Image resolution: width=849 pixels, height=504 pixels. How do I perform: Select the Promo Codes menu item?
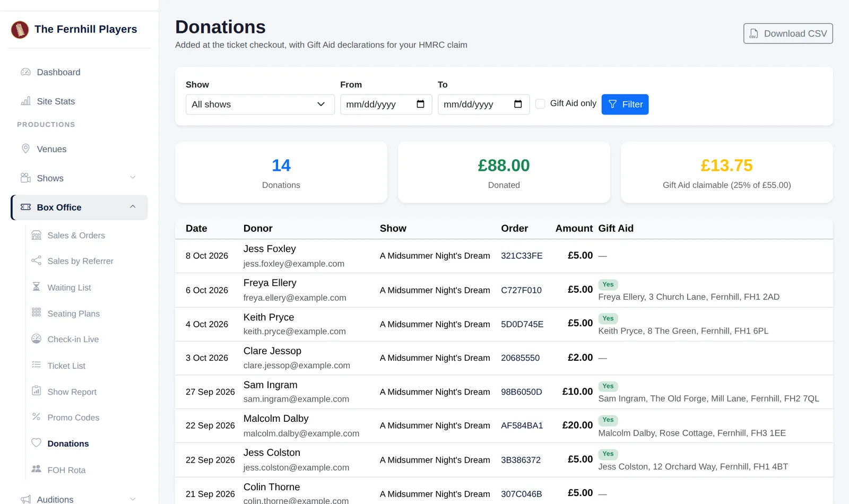coord(73,418)
